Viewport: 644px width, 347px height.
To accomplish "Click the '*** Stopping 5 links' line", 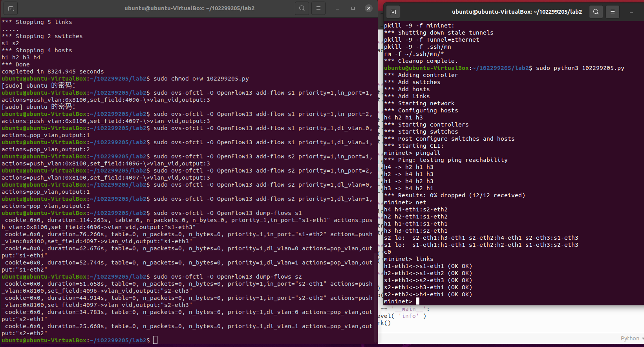I will click(37, 22).
